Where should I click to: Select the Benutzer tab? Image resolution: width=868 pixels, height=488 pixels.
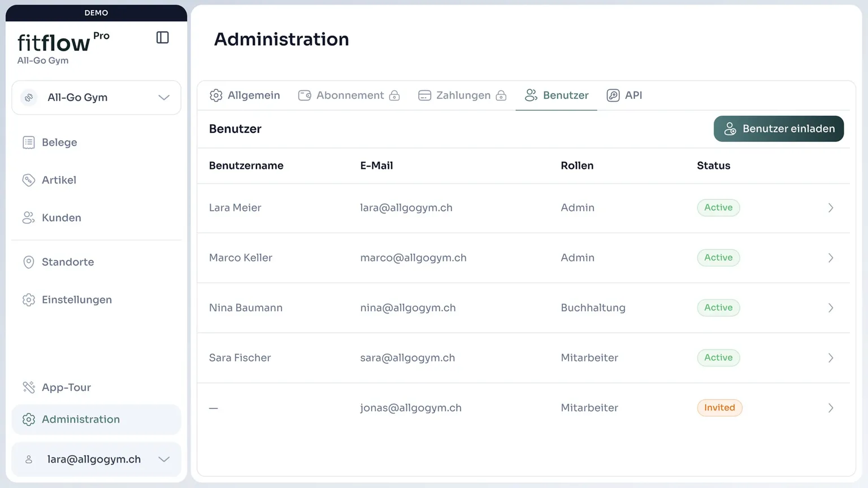pos(557,95)
